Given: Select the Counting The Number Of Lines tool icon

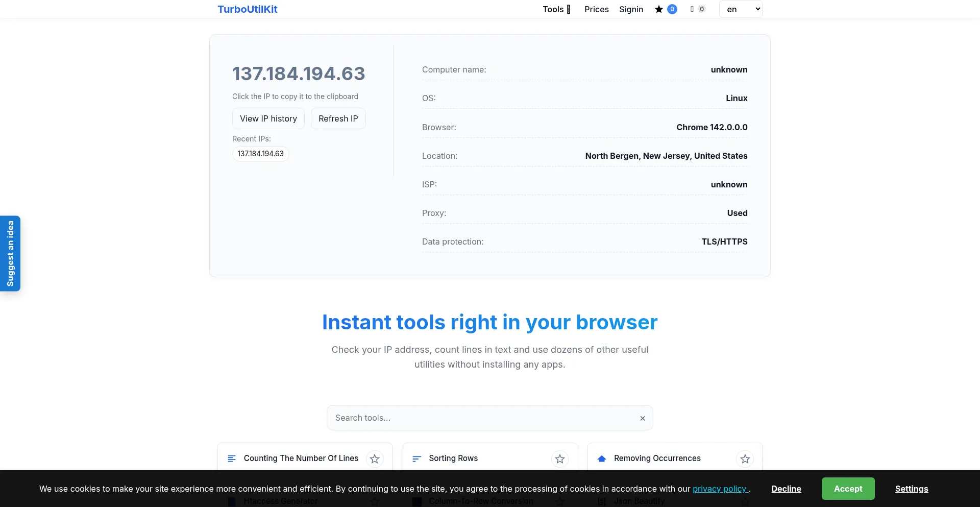Looking at the screenshot, I should coord(232,458).
